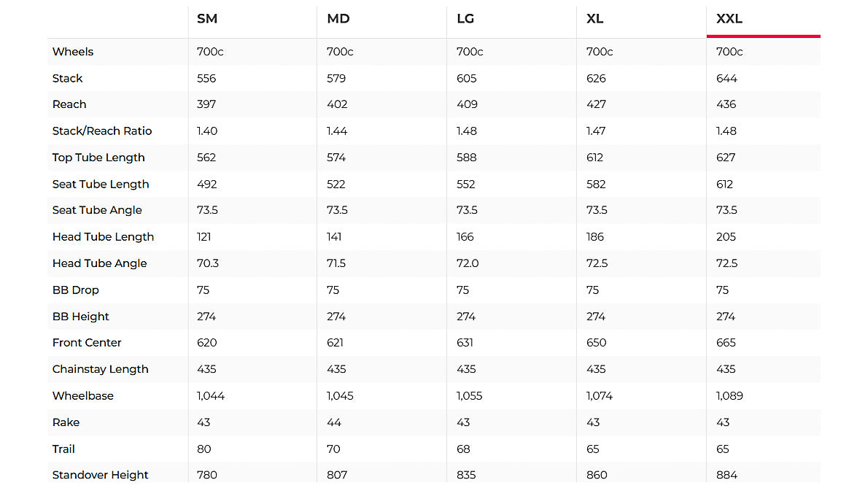Select the XL size column header
The width and height of the screenshot is (868, 488).
(595, 19)
